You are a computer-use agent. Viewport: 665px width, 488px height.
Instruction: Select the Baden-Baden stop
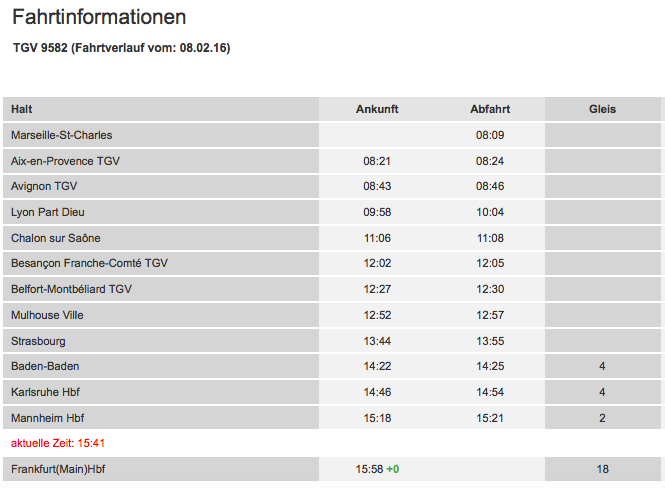[x=45, y=366]
